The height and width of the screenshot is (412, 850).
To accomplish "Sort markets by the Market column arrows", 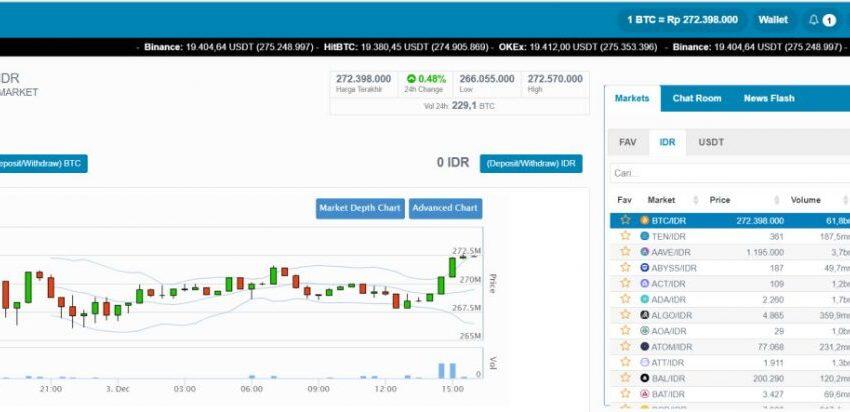I will click(696, 200).
